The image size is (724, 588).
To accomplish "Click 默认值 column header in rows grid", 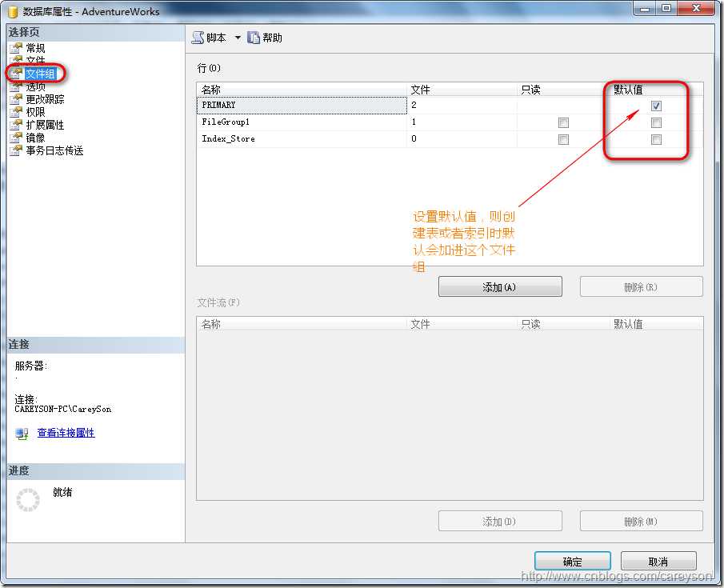I will pyautogui.click(x=656, y=90).
